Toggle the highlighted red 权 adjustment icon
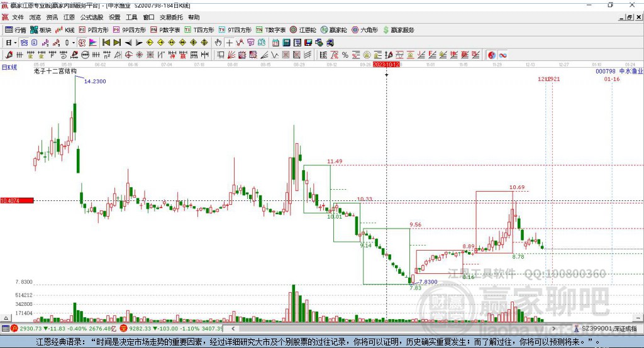The width and height of the screenshot is (644, 348). pyautogui.click(x=82, y=42)
